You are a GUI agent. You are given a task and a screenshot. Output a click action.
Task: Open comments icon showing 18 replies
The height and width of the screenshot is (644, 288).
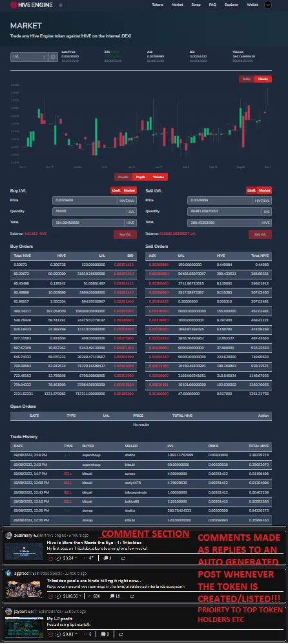114,596
